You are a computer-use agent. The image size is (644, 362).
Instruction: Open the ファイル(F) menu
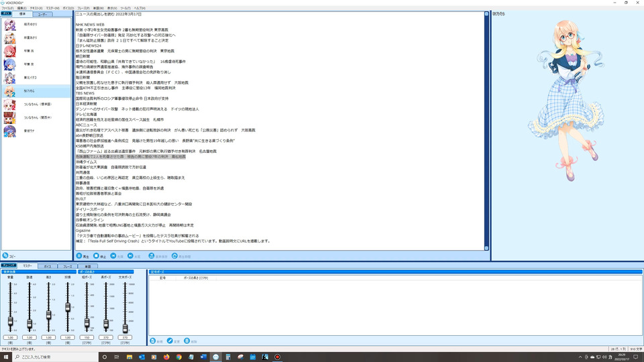pyautogui.click(x=7, y=8)
